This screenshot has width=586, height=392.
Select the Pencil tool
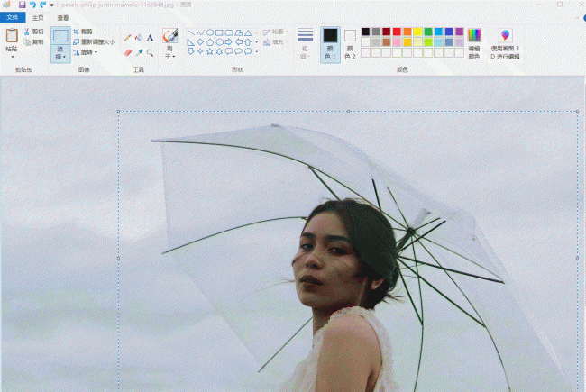(x=127, y=37)
